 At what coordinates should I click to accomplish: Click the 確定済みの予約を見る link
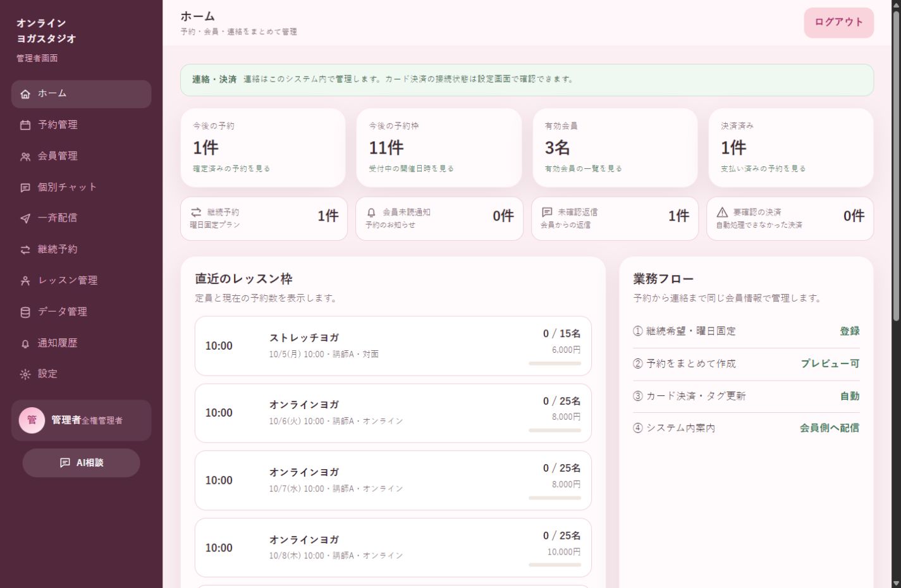pos(231,169)
